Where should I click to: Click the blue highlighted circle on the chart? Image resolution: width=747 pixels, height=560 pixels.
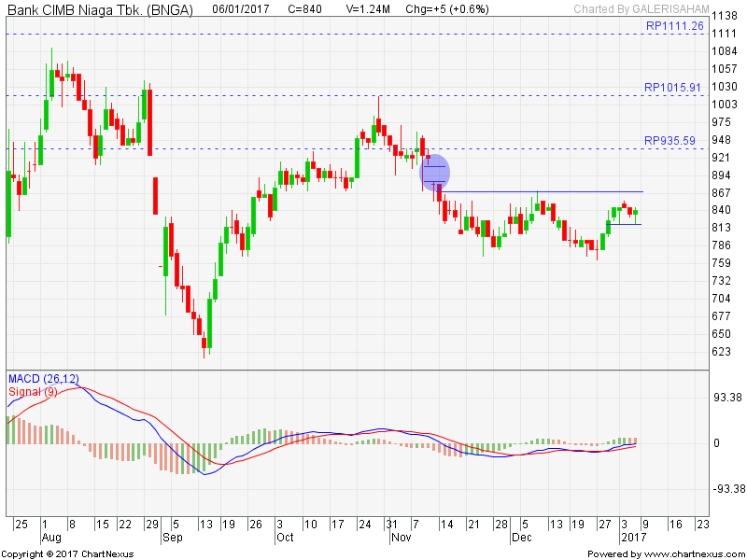click(x=435, y=171)
